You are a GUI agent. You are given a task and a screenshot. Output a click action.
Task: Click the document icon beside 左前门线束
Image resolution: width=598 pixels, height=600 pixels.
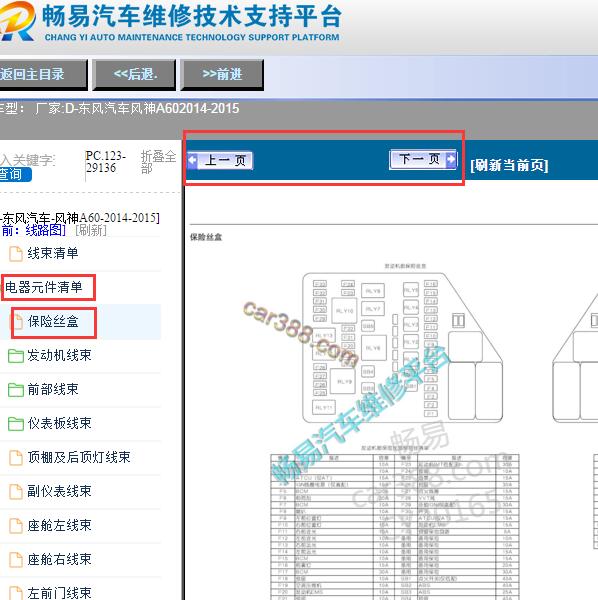click(16, 593)
